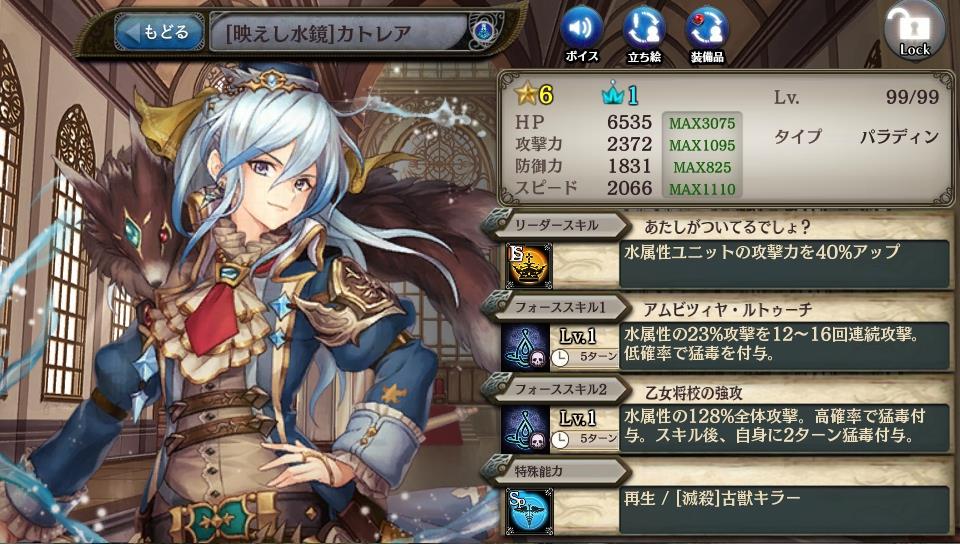Open the 装備品 equipment icon
960x544 pixels.
(x=707, y=35)
